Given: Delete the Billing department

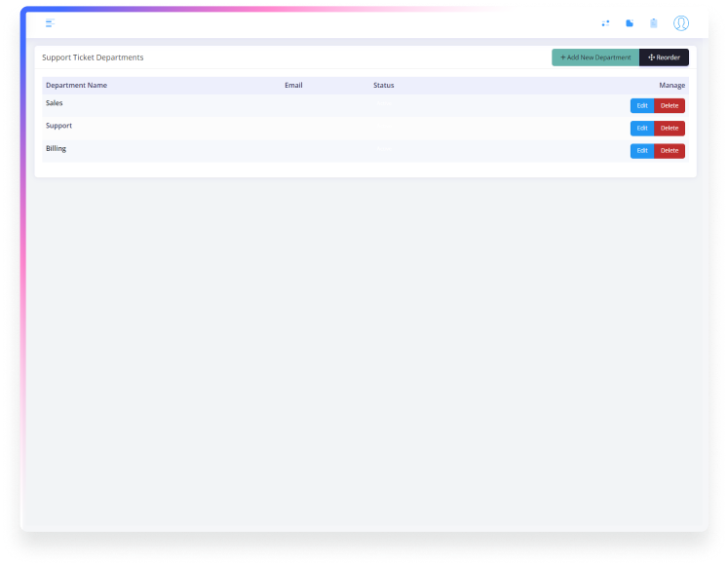Looking at the screenshot, I should [670, 151].
